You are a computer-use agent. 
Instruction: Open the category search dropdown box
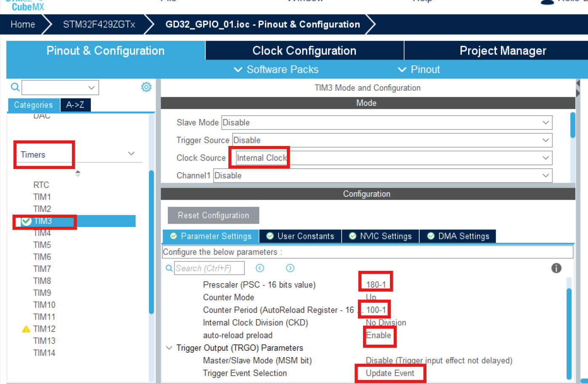(60, 87)
